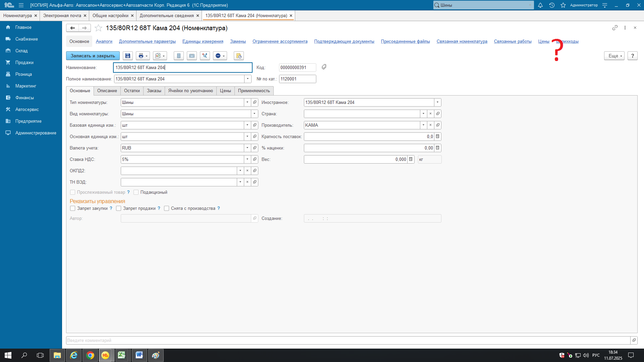The image size is (644, 362).
Task: Open Склад section in sidebar
Action: [x=31, y=51]
